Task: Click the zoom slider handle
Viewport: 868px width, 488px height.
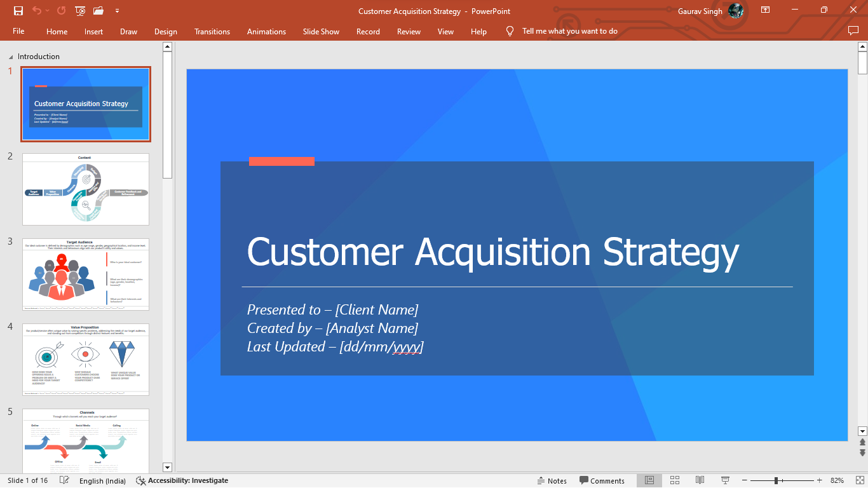Action: click(776, 480)
